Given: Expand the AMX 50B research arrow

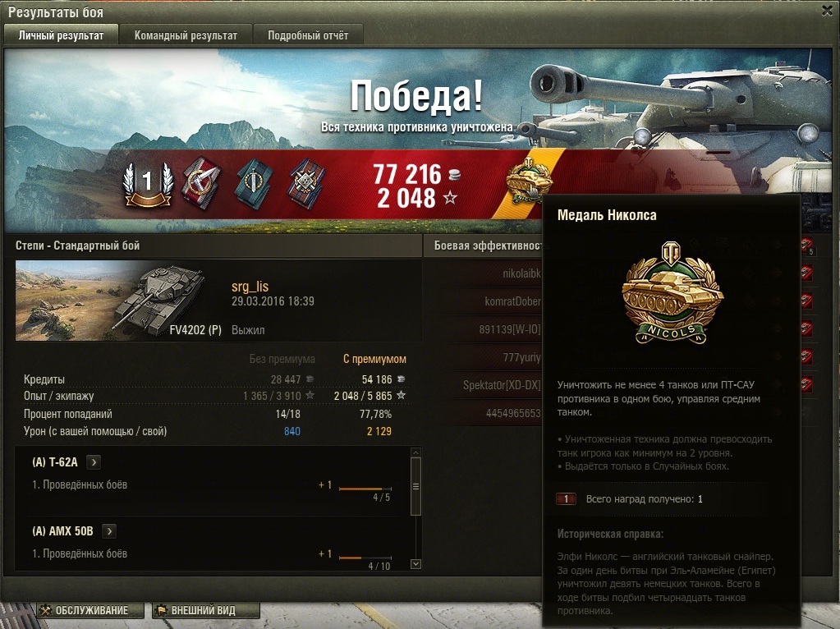Looking at the screenshot, I should pyautogui.click(x=108, y=531).
